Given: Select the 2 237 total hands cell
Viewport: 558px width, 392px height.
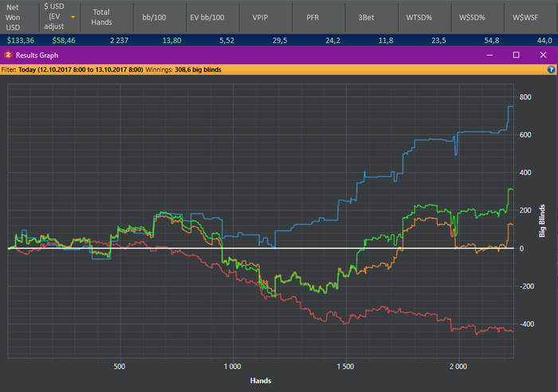Looking at the screenshot, I should tap(119, 40).
